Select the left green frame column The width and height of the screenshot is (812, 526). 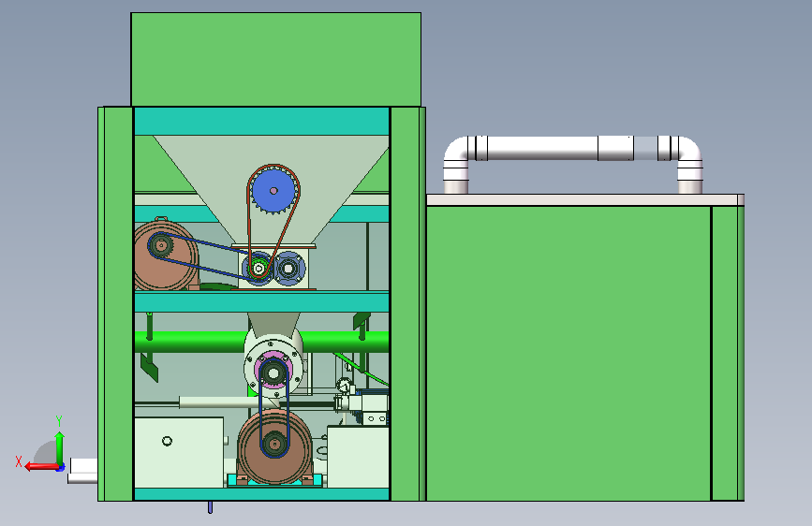pyautogui.click(x=115, y=304)
